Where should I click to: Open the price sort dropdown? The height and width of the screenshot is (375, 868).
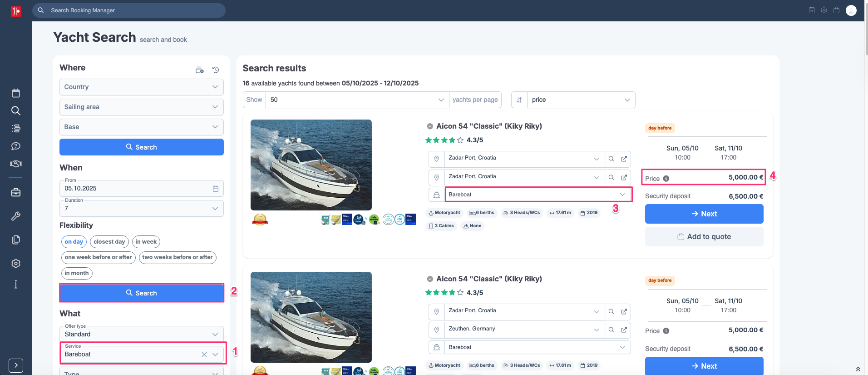coord(581,100)
